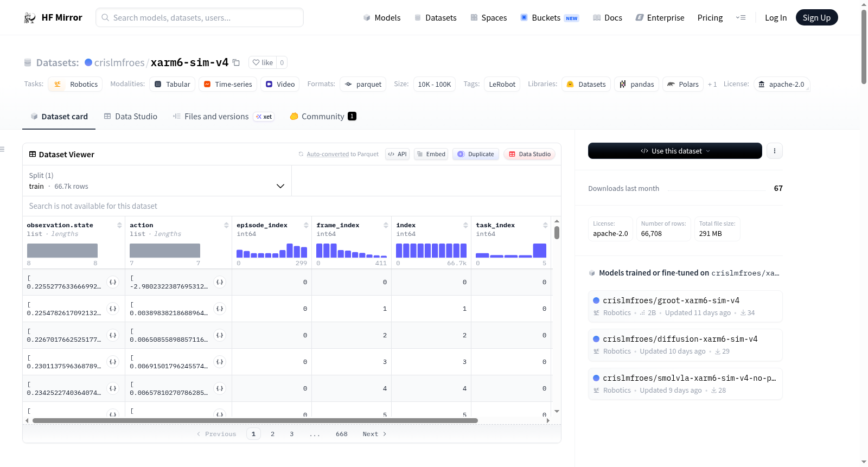Go to the Enterprise page

tap(660, 17)
